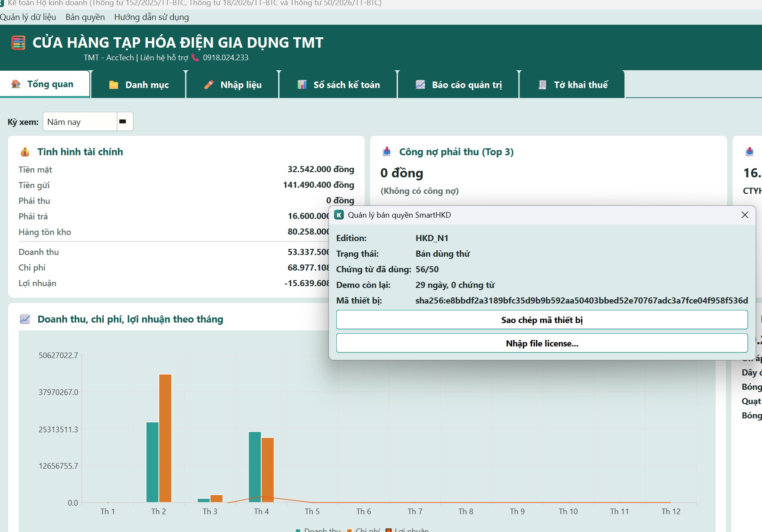Screen dimensions: 762x532
Task: Click Nhập file license... button
Action: tap(542, 343)
